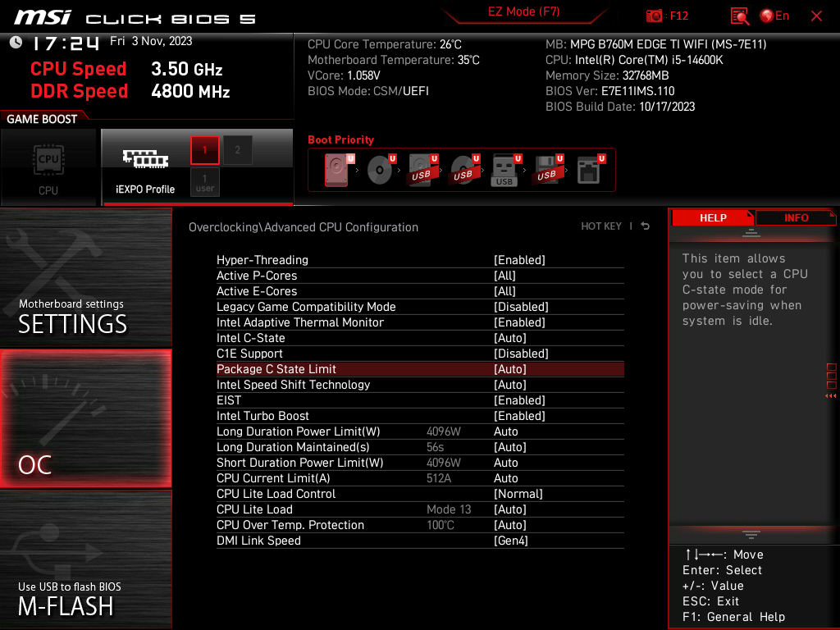Viewport: 840px width, 630px height.
Task: Select iEXPO profile 2
Action: pos(237,150)
